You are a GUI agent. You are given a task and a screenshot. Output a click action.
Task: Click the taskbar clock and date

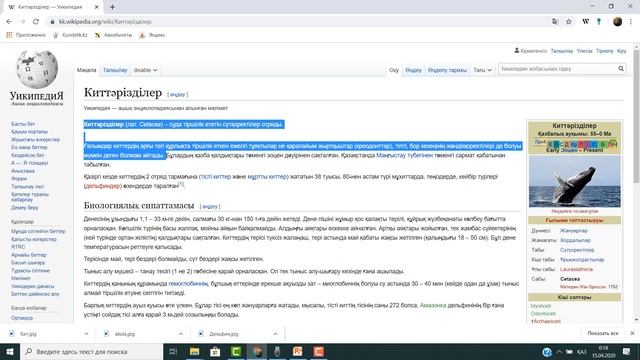(x=603, y=351)
